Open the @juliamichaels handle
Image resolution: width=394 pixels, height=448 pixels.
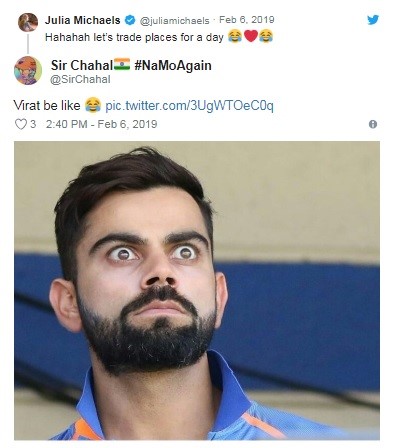[x=174, y=21]
